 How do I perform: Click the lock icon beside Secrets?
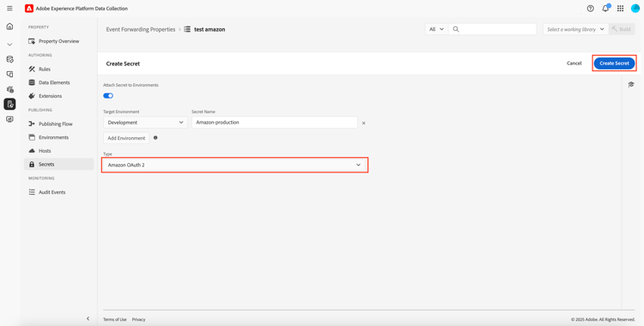[32, 164]
